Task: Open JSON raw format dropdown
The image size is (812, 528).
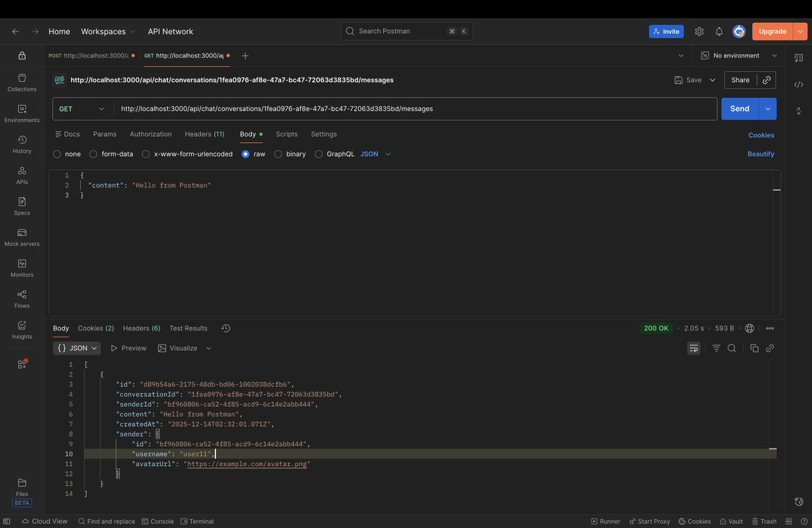Action: pyautogui.click(x=375, y=154)
